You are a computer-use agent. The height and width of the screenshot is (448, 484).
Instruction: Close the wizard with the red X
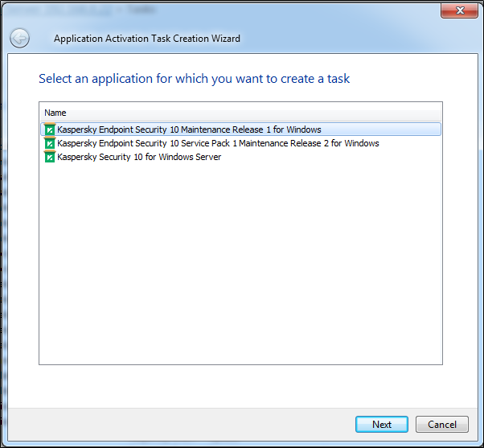pyautogui.click(x=459, y=10)
